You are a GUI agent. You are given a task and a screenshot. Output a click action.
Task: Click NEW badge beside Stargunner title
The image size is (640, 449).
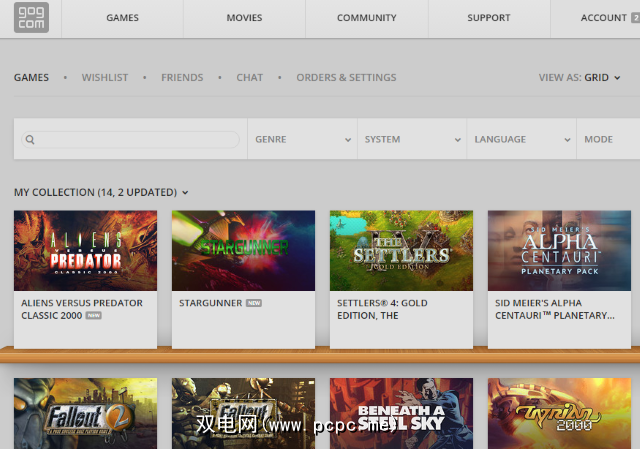253,303
